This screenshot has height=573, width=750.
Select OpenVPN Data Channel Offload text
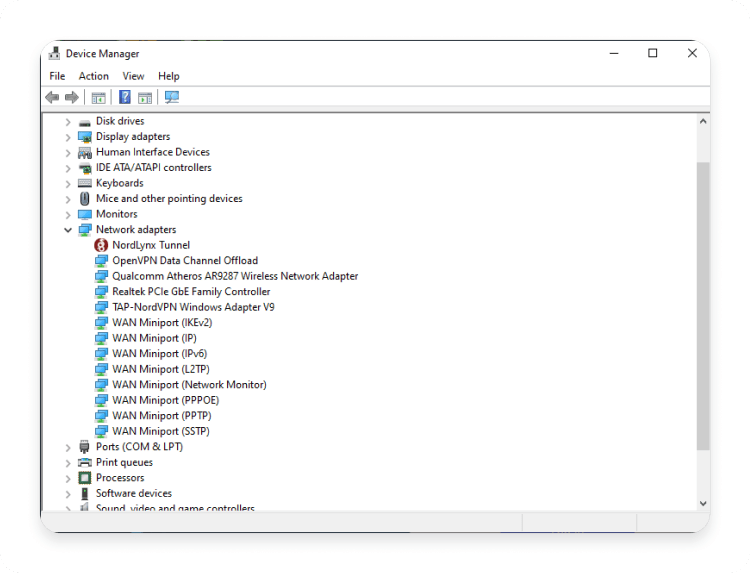coord(185,260)
